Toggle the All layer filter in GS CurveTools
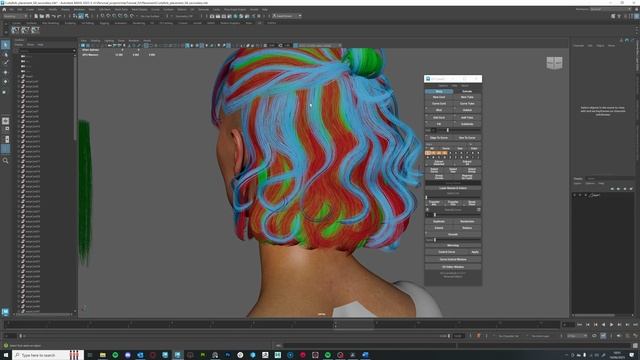This screenshot has height=360, width=640. (432, 149)
